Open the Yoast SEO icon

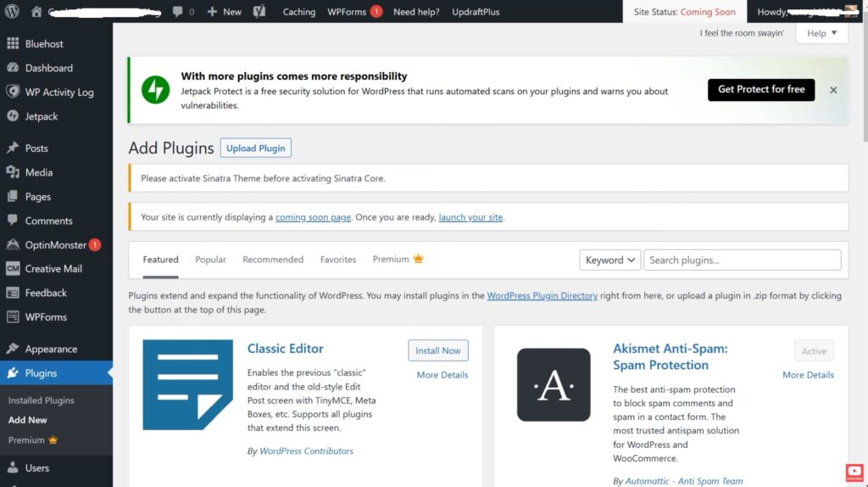pos(259,12)
